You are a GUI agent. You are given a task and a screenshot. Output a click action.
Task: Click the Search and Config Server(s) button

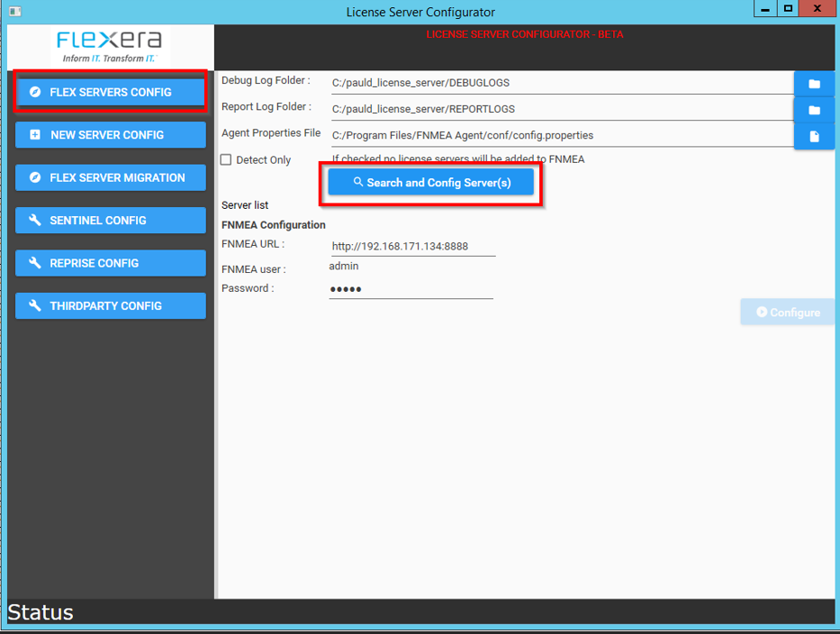(x=430, y=182)
